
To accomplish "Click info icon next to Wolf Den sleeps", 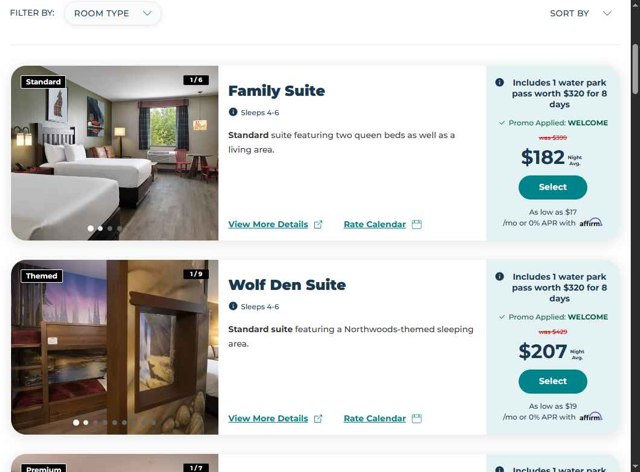I will [233, 306].
